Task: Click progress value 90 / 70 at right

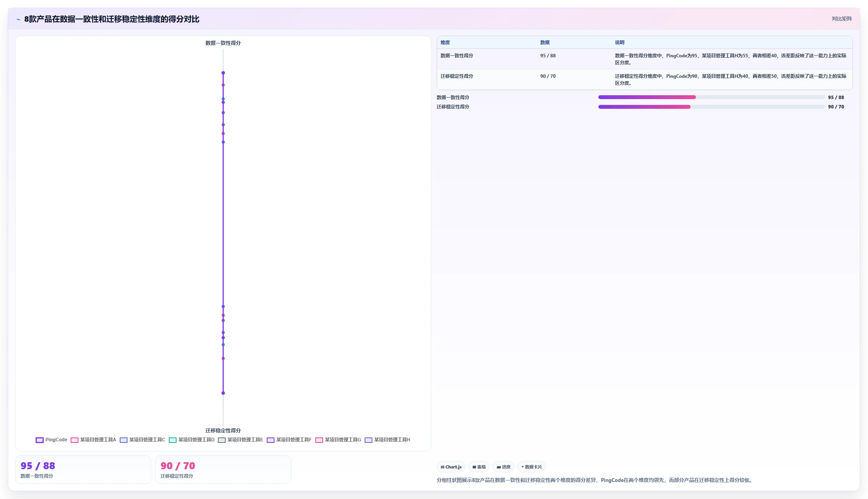Action: point(836,107)
